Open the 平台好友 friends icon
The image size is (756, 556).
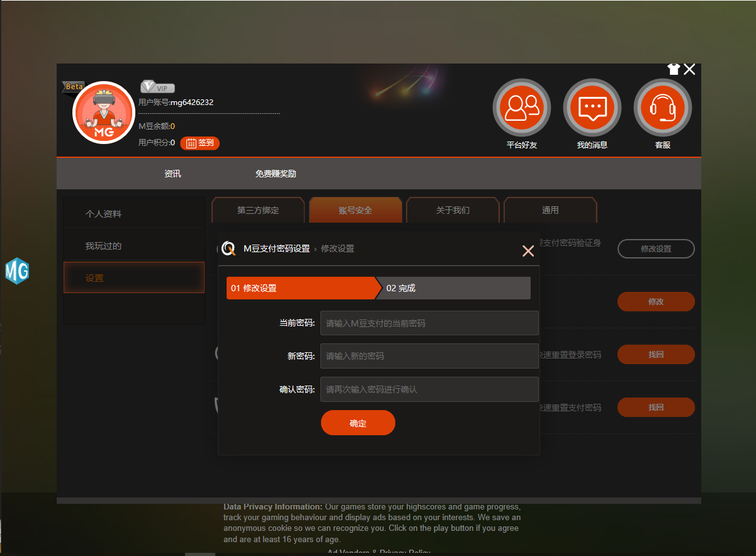[x=521, y=108]
